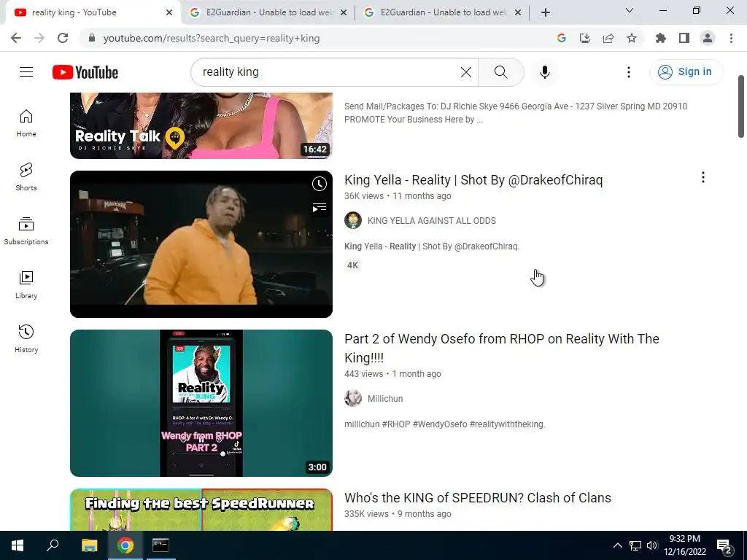Open Part 2 of Wendy Osefo video title

502,348
